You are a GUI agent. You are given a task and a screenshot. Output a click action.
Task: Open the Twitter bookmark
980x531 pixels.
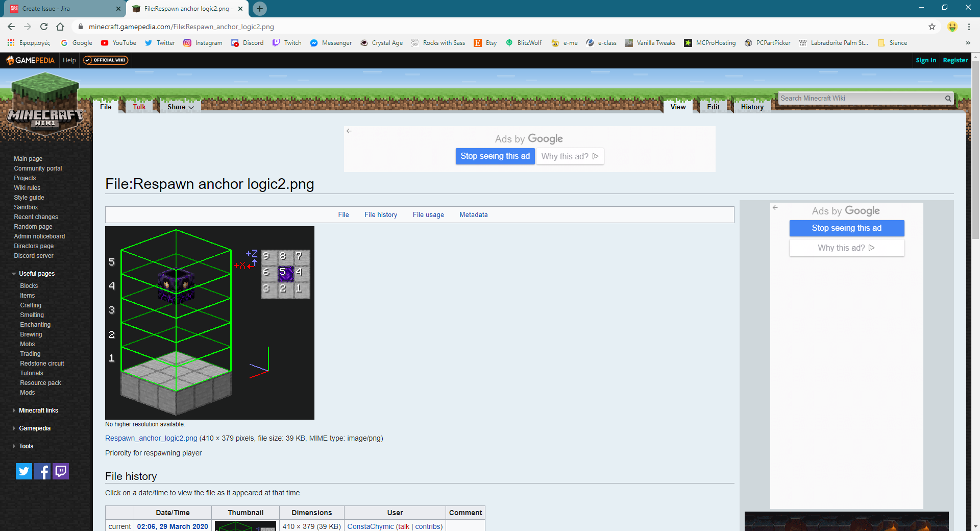[160, 43]
